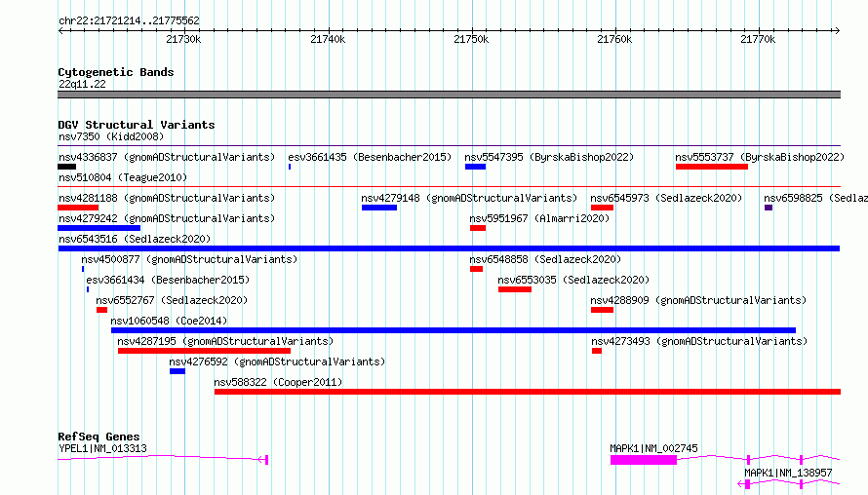The height and width of the screenshot is (495, 868).
Task: Open the esv3661435 (Besenbacher2015) label
Action: pos(370,157)
